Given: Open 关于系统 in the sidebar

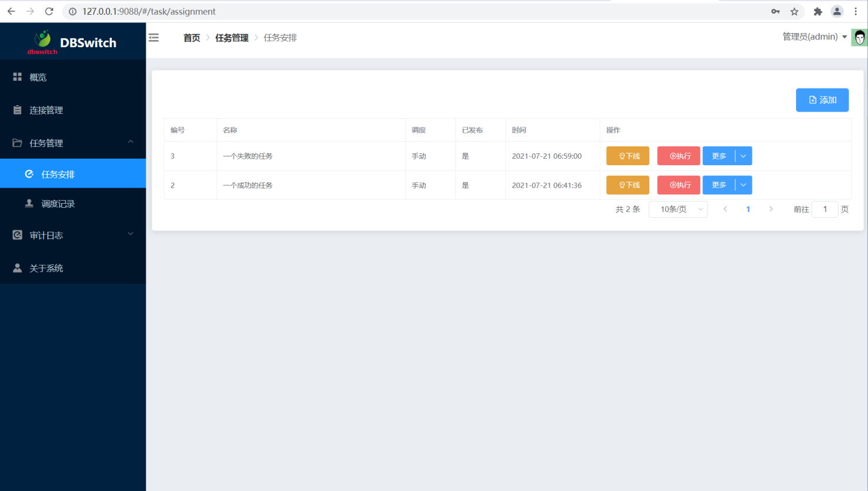Looking at the screenshot, I should (x=46, y=269).
